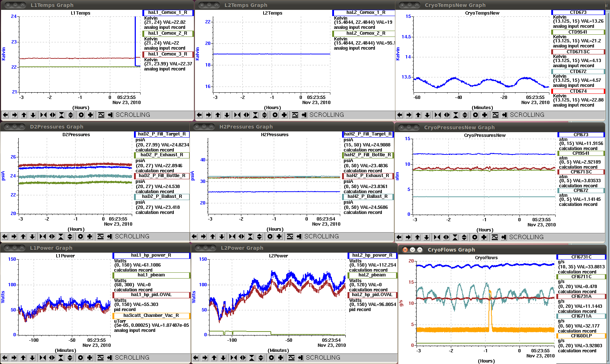Select the haScatt_Chamber_Vac_R legend label
This screenshot has height=364, width=610.
[151, 316]
